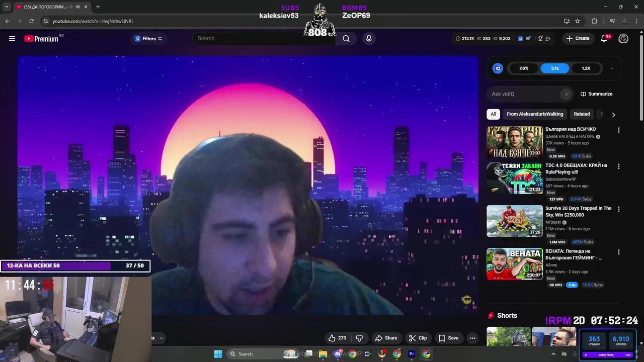The image size is (644, 362).
Task: Open Chrome extensions puzzle icon
Action: tap(595, 21)
